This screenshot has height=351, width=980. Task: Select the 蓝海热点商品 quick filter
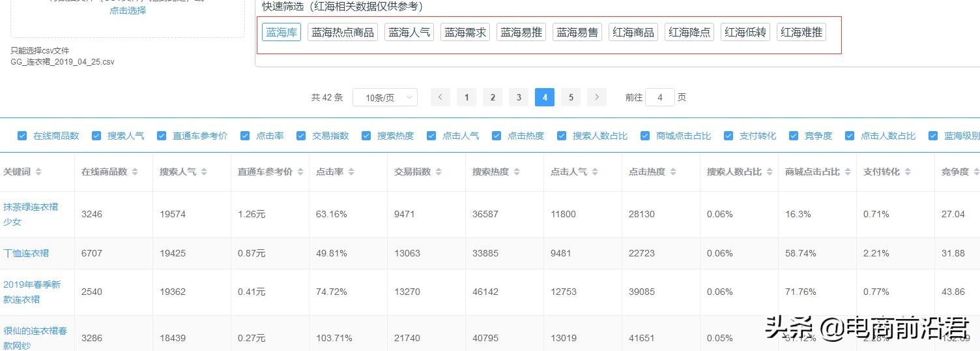point(343,32)
